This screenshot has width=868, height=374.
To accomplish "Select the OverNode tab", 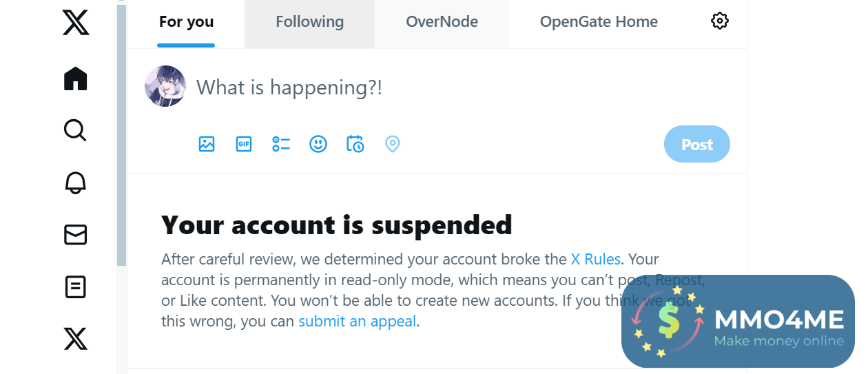I will click(x=442, y=22).
